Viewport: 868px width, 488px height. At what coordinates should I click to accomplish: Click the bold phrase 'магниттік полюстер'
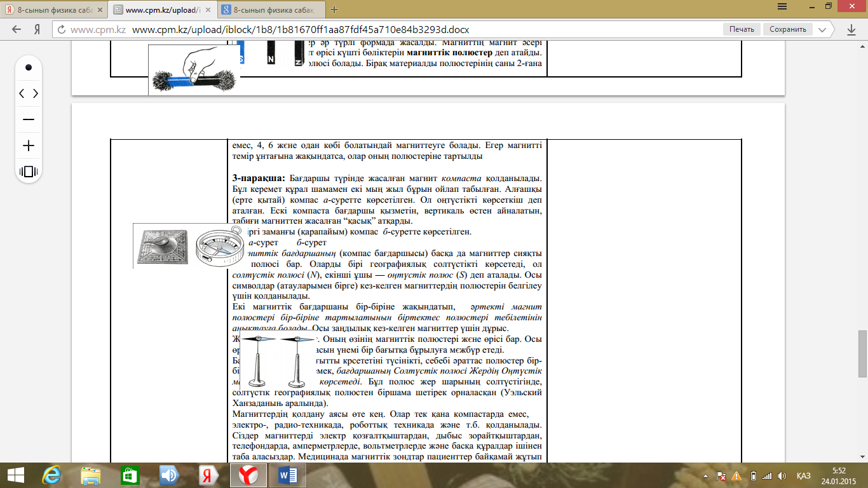pyautogui.click(x=449, y=52)
